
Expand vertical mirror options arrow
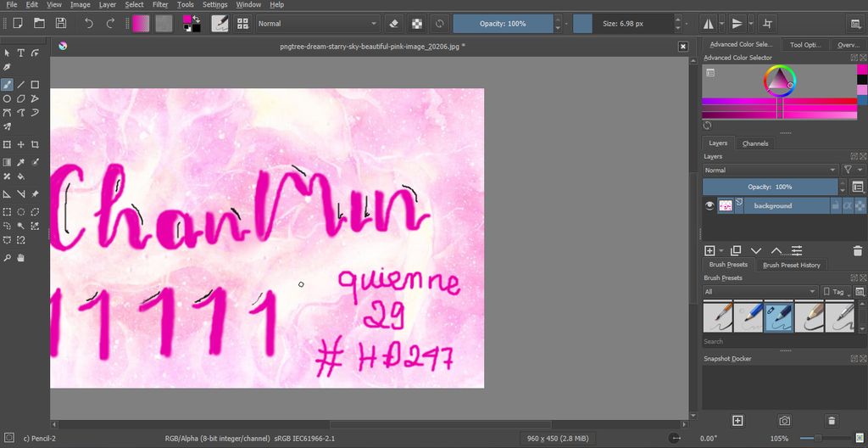point(751,23)
